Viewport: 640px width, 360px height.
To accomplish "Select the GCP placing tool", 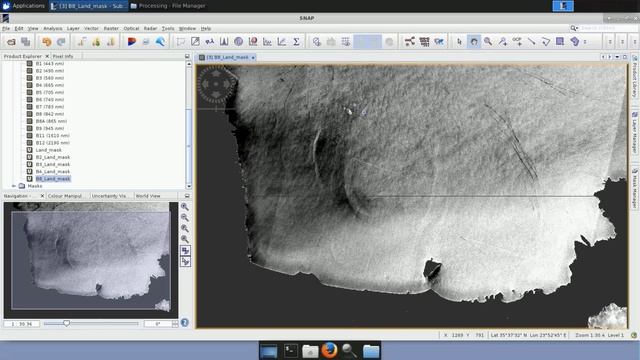I will [x=517, y=42].
